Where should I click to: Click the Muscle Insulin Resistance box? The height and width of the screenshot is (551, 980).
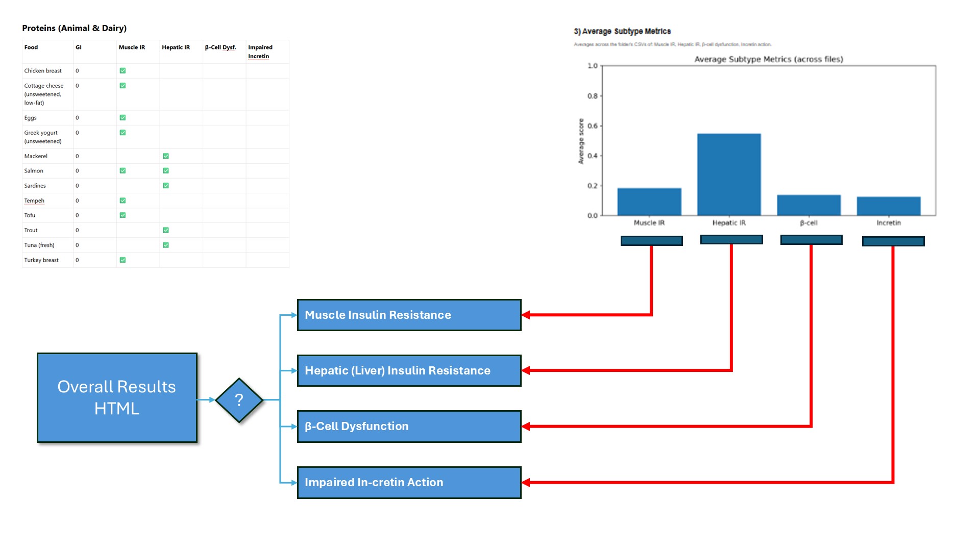tap(409, 315)
